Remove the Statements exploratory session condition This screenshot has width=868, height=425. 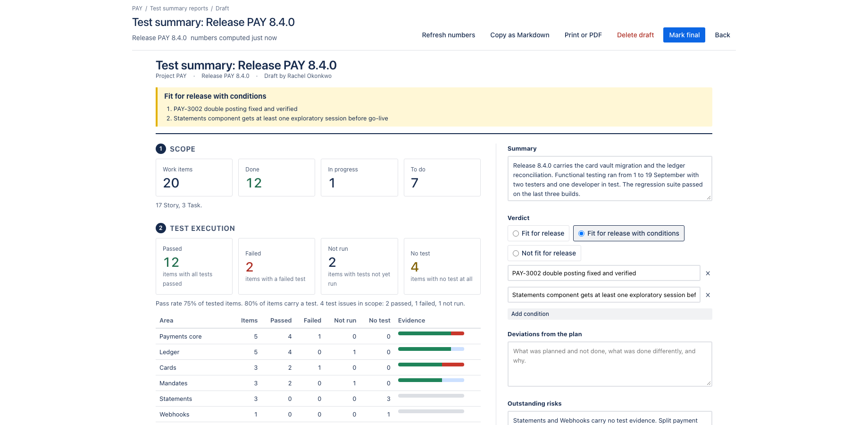708,295
